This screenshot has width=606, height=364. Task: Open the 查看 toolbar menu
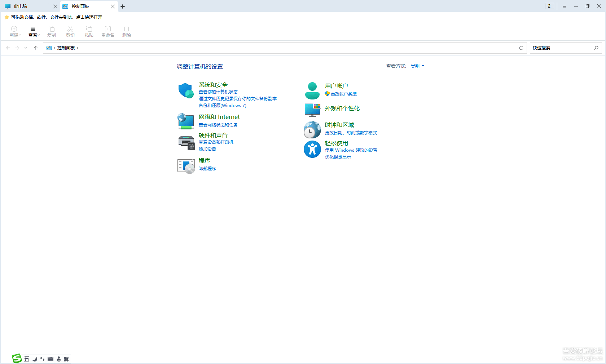tap(34, 32)
